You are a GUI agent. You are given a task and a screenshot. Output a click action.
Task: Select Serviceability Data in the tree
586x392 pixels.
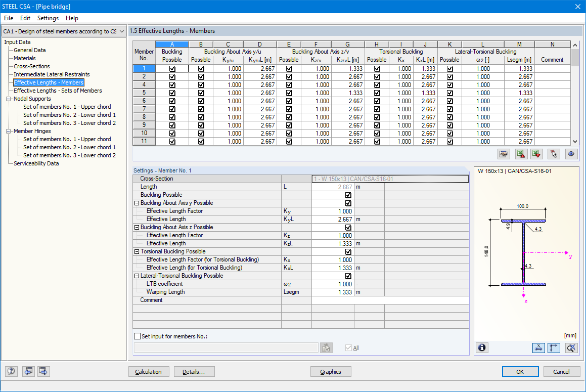click(x=36, y=163)
